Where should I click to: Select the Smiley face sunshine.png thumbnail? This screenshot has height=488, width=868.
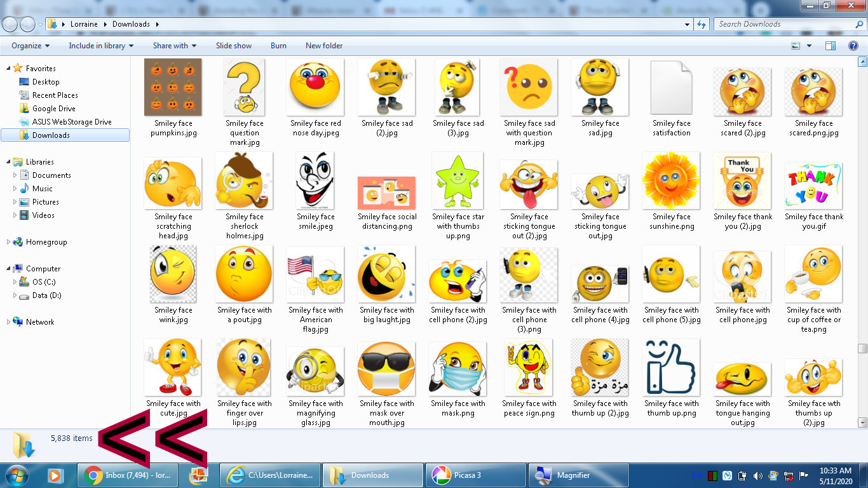671,182
